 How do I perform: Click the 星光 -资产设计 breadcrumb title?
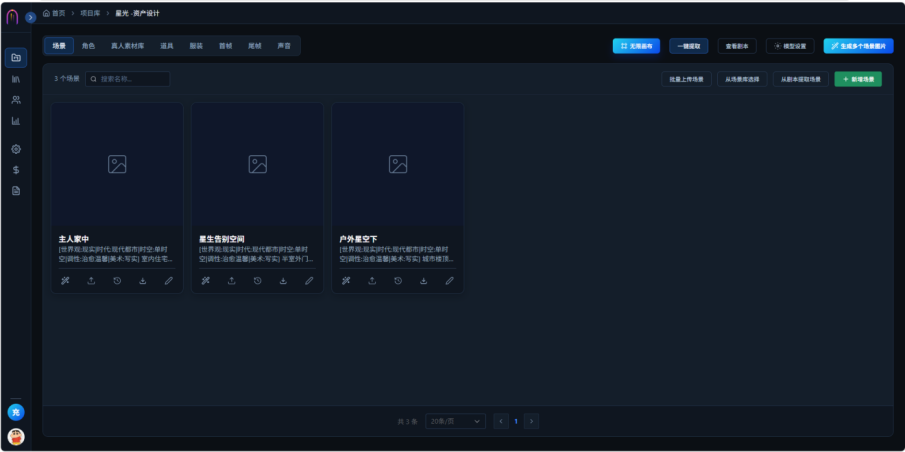coord(137,13)
